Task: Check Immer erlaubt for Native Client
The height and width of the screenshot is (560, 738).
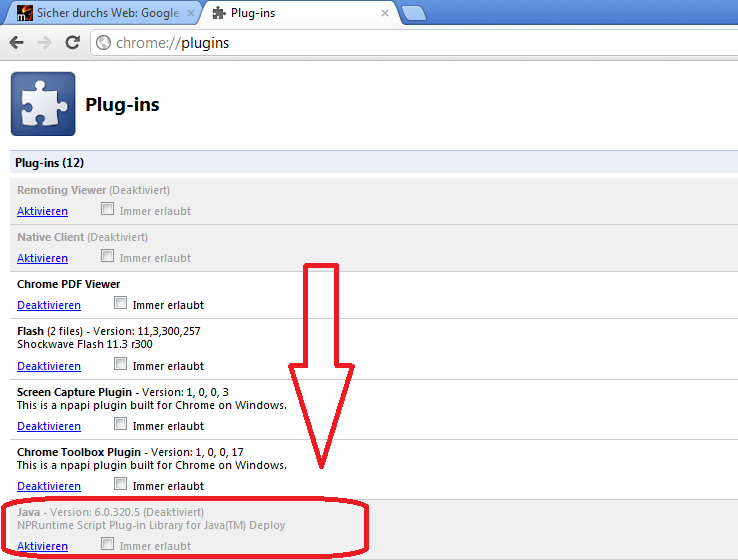Action: [107, 256]
